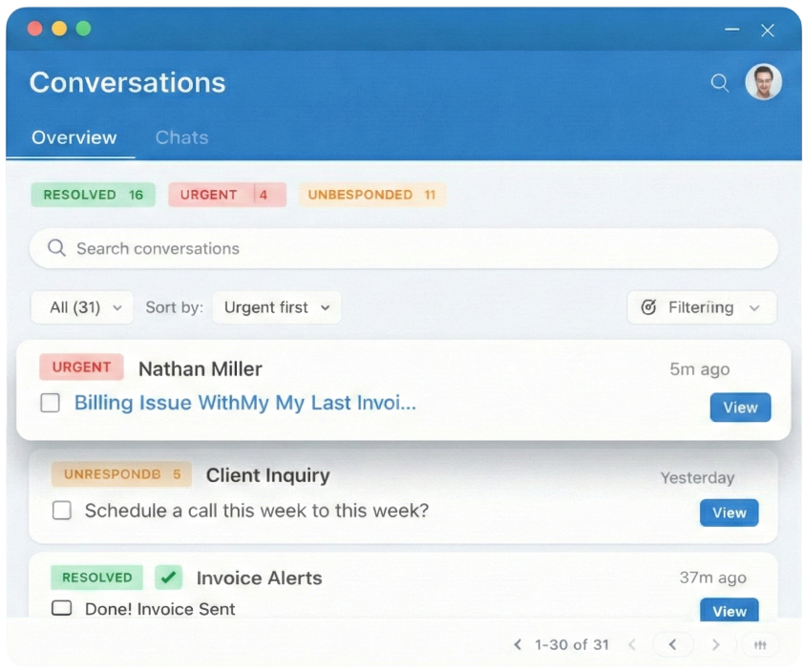The image size is (804, 672).
Task: Open the pagination display settings sliders icon
Action: coord(760,645)
